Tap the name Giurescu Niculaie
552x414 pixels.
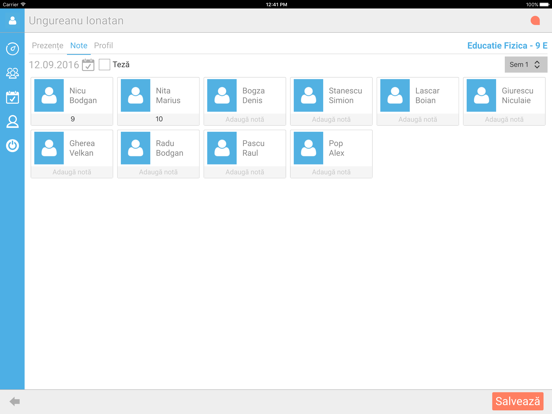518,95
